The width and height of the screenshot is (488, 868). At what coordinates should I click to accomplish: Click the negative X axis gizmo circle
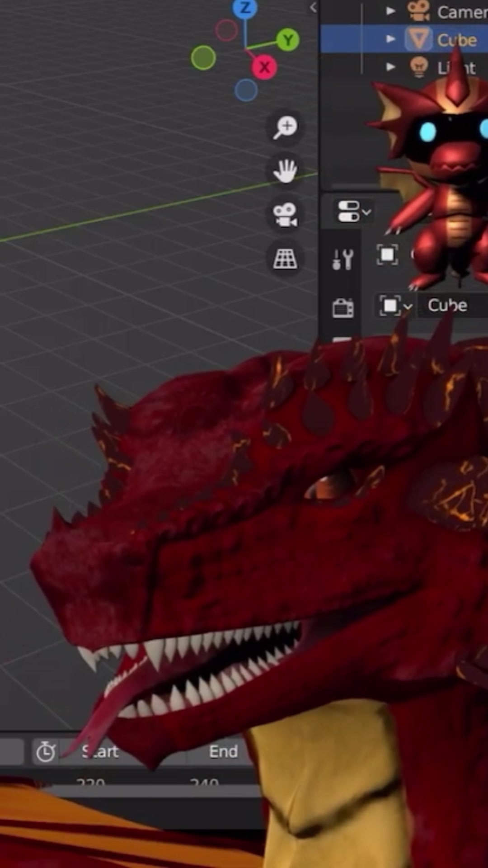[226, 30]
